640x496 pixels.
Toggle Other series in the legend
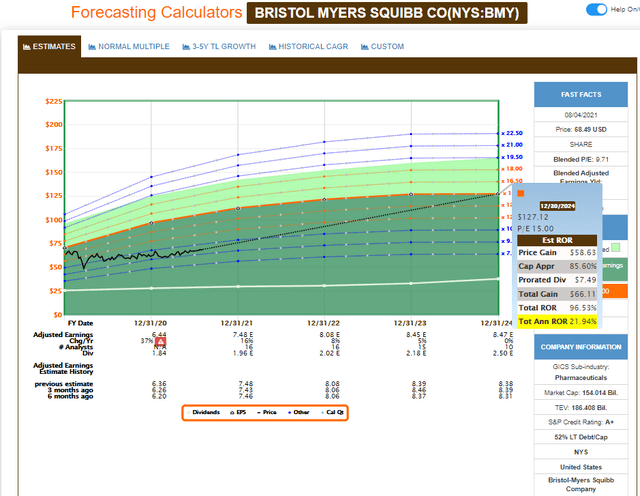tap(299, 412)
